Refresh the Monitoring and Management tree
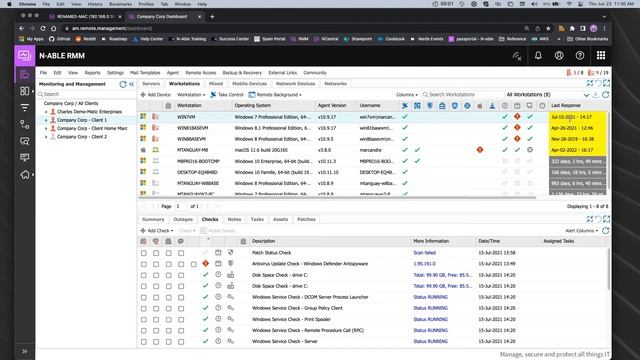640x360 pixels. coord(123,84)
